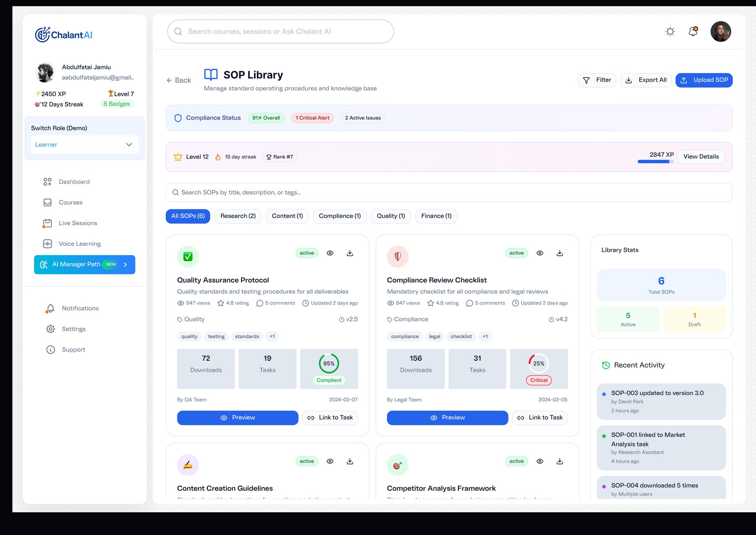Select the Finance (1) tab

click(x=436, y=216)
